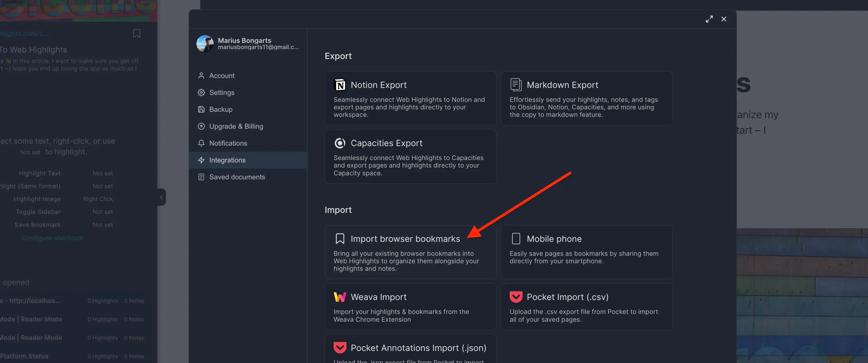
Task: Open the Settings section
Action: (248, 92)
